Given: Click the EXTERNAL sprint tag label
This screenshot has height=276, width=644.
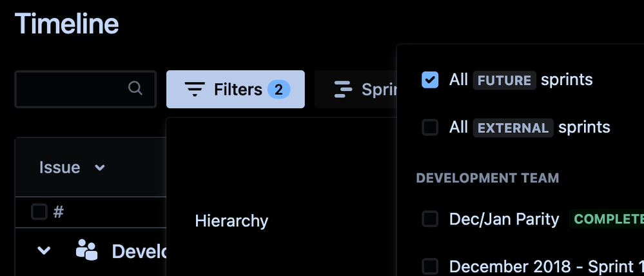Looking at the screenshot, I should tap(513, 128).
